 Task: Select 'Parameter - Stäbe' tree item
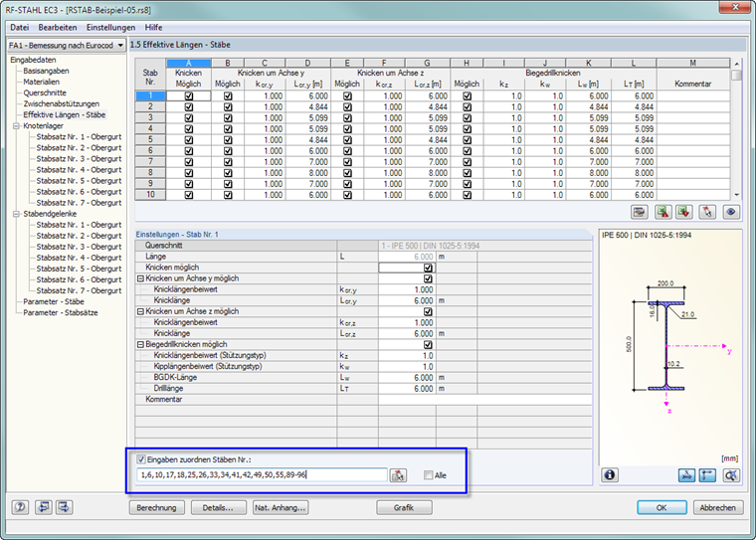[x=54, y=301]
